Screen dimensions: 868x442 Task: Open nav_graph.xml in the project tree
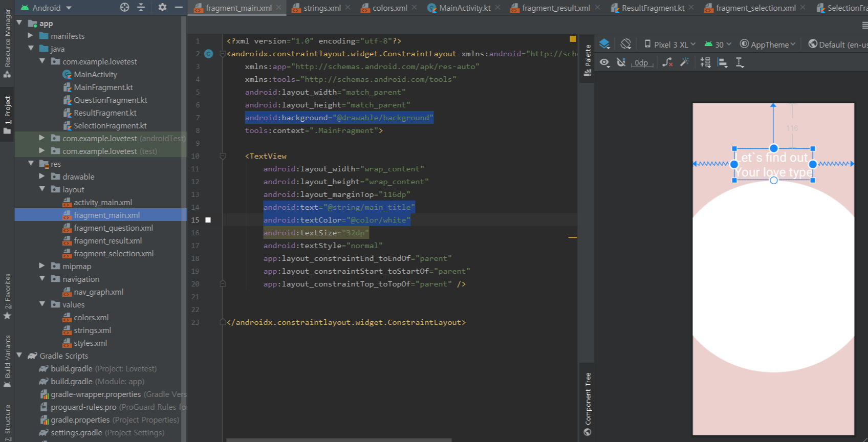[x=98, y=292]
